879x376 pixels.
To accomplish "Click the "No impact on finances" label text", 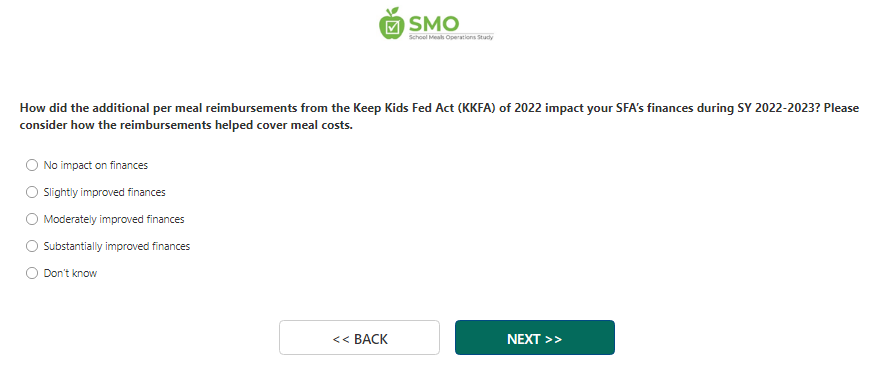I will 96,165.
